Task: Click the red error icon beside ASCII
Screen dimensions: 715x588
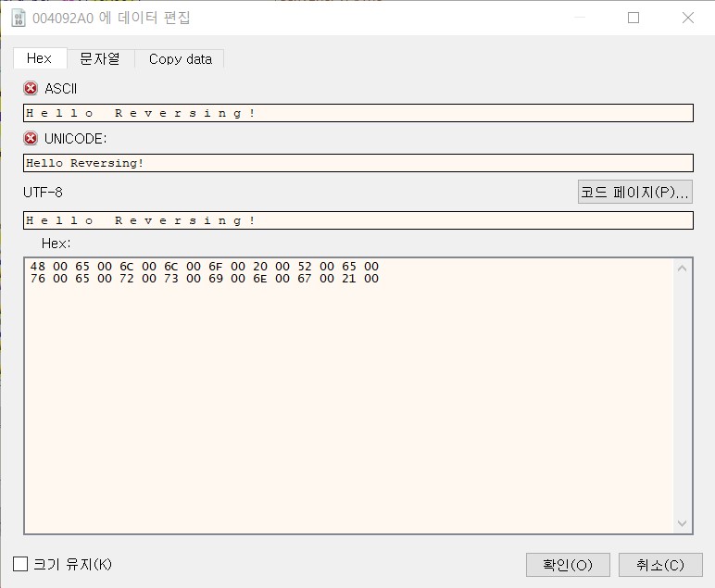Action: 31,88
